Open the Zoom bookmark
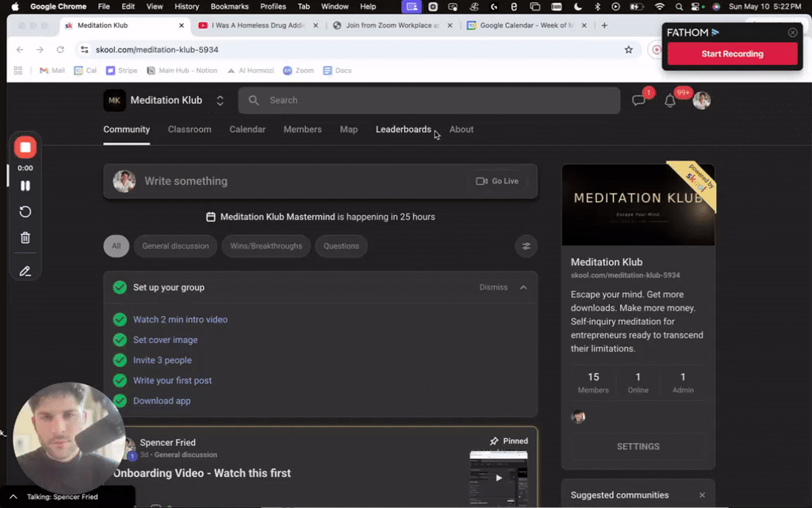This screenshot has height=508, width=812. click(x=298, y=71)
